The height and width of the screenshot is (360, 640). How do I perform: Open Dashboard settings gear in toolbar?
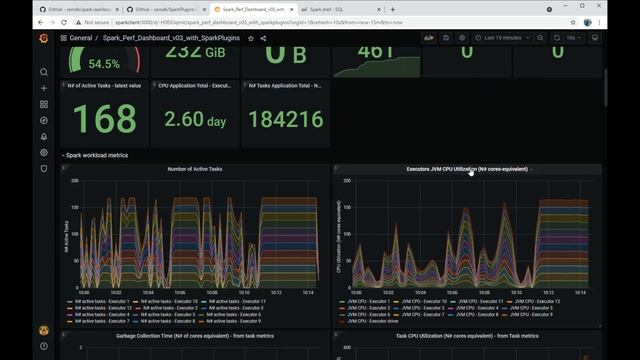(x=462, y=38)
